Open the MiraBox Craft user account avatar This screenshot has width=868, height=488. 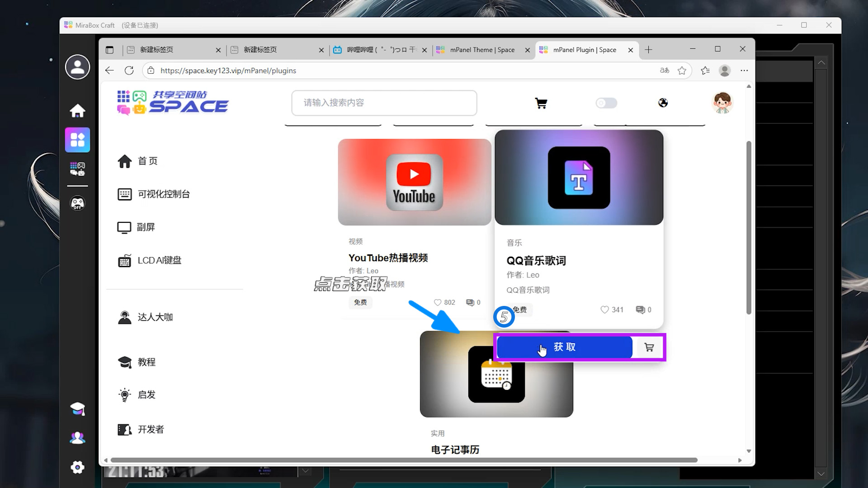(x=77, y=67)
